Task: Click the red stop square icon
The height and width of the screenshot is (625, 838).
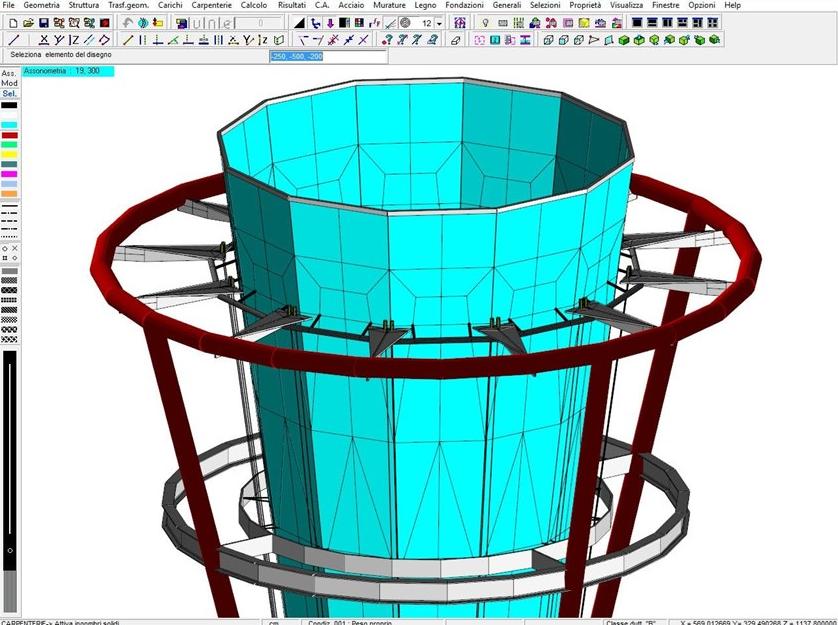Action: 104,22
